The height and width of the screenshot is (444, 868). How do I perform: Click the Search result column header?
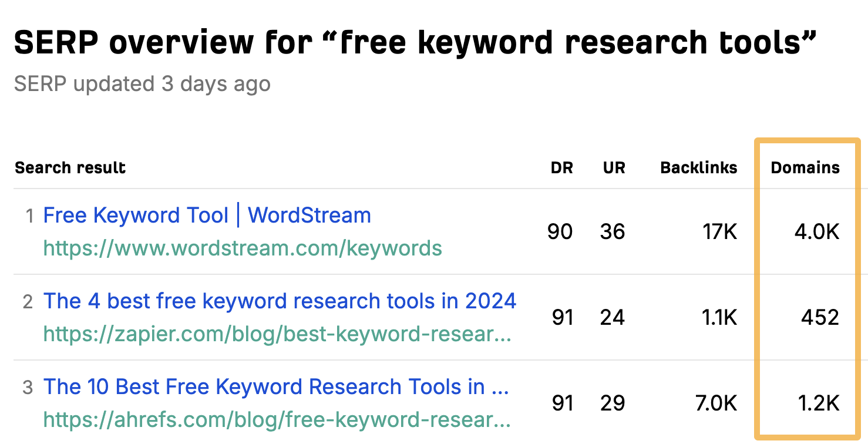69,167
